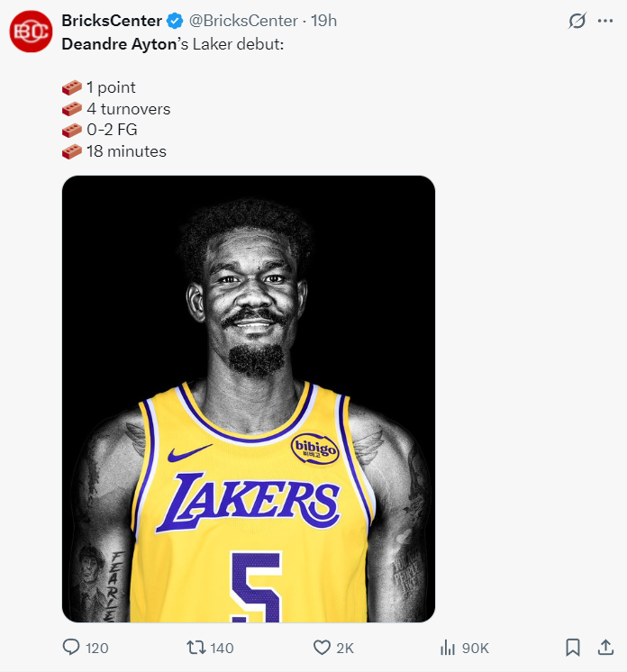This screenshot has height=672, width=627.
Task: Bookmark this post
Action: coord(572,648)
